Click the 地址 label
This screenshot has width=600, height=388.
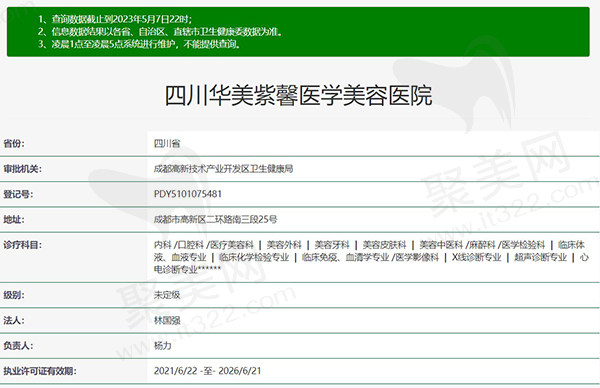[14, 219]
